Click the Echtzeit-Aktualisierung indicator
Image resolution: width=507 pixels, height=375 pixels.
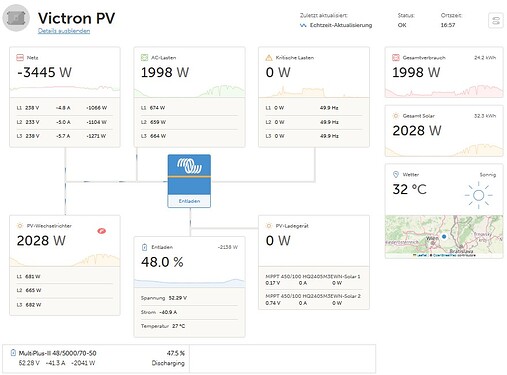336,25
